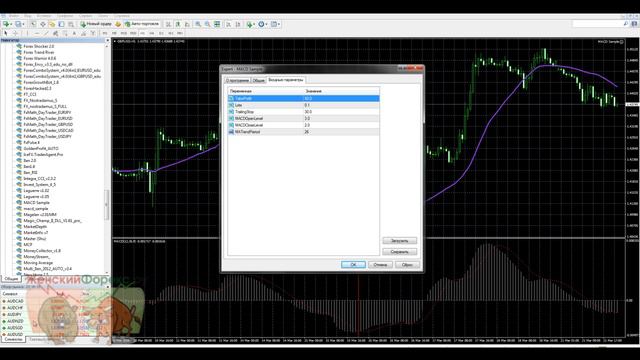Select Moving Average in Navigator tree

click(x=38, y=263)
